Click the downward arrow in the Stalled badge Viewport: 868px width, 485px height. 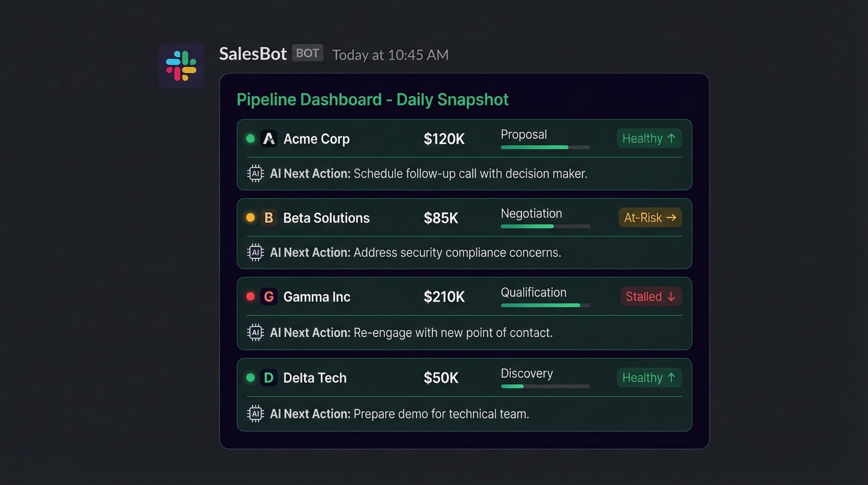click(670, 297)
